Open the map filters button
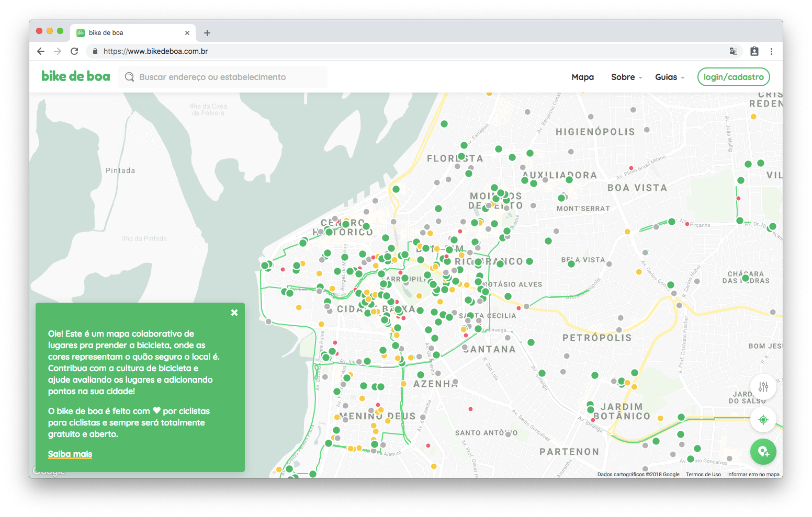 [763, 387]
